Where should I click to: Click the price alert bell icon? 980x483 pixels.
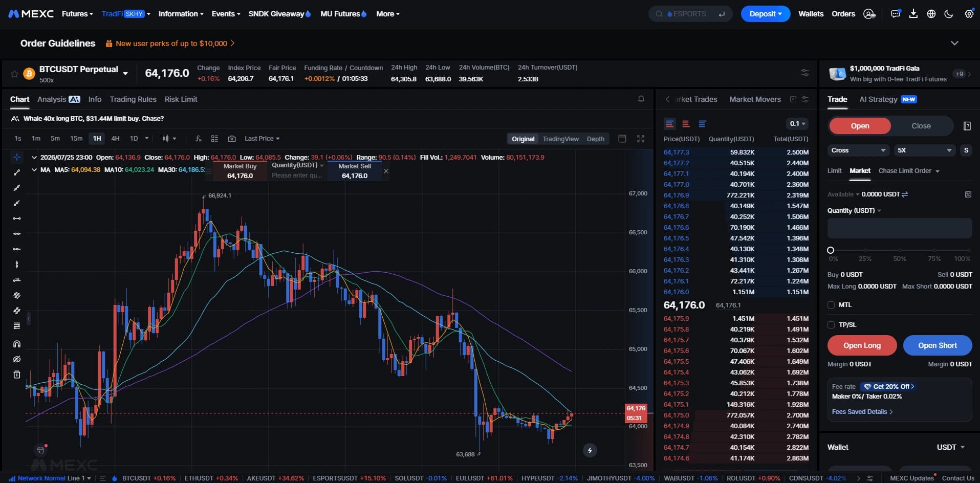click(x=641, y=99)
